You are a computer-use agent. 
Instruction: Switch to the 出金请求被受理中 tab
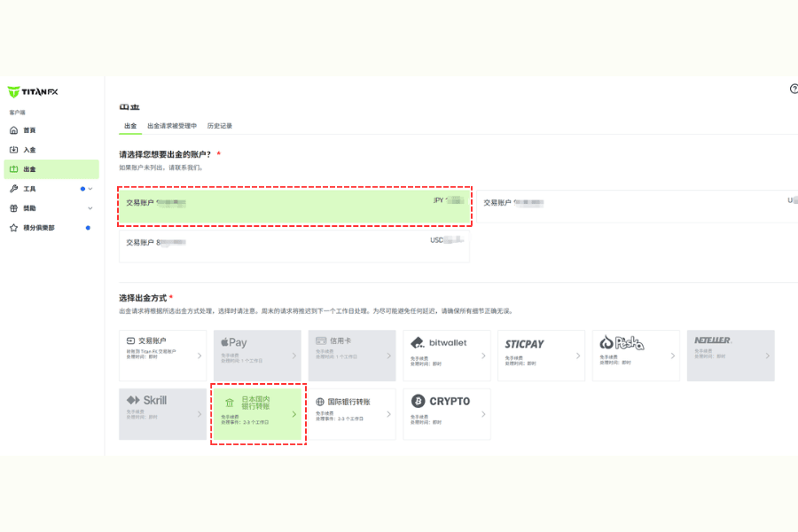tap(172, 126)
